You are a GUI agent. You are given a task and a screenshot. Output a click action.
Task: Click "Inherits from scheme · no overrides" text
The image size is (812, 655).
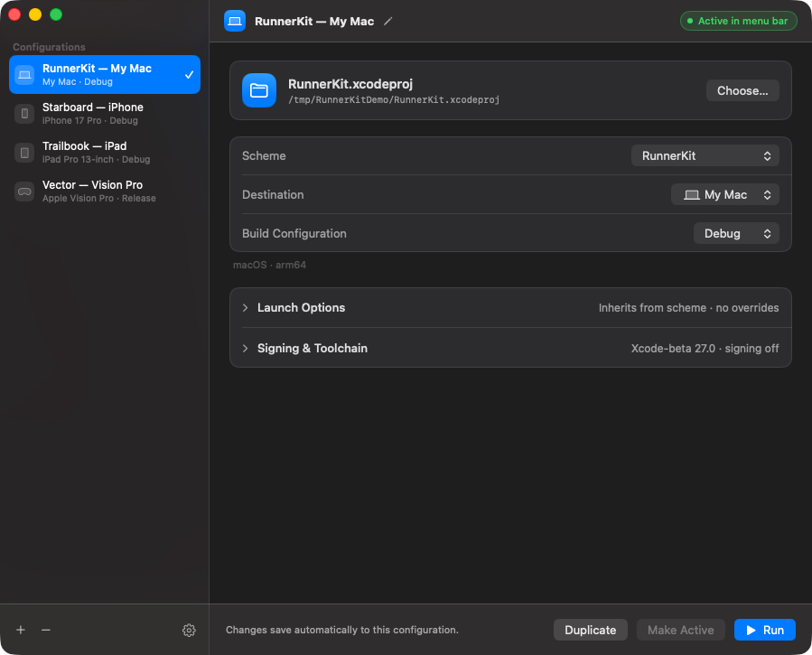pos(688,307)
